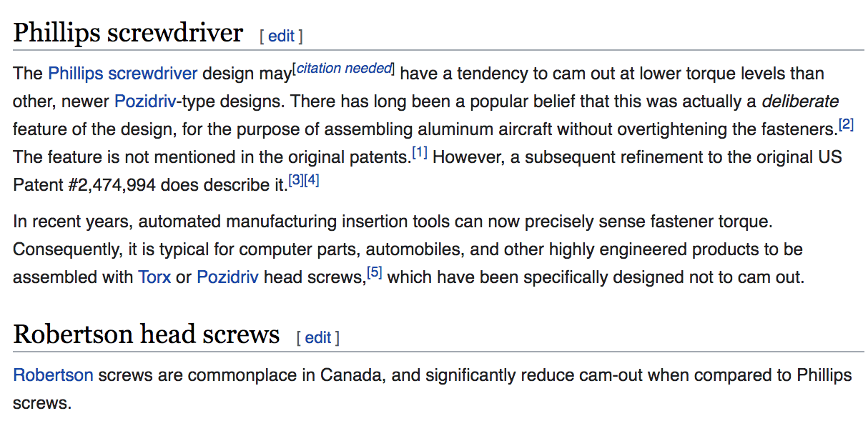This screenshot has height=431, width=868.
Task: Open the citation needed superscript note
Action: (x=343, y=69)
